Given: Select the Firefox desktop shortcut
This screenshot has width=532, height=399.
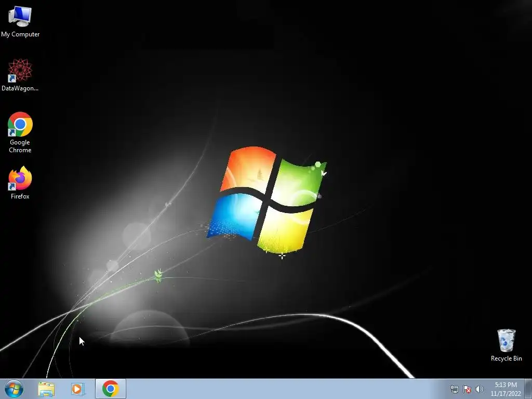Looking at the screenshot, I should click(20, 182).
